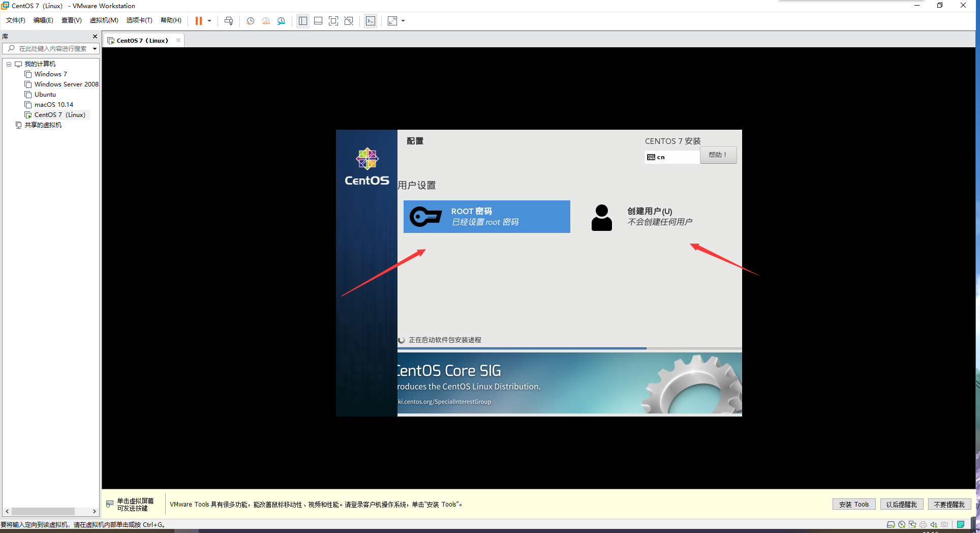Screen dimensions: 980x533
Task: Open the 编辑(E) menu
Action: tap(43, 20)
